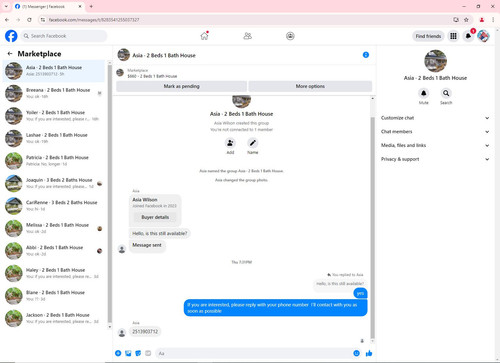Open Buyer details for Asia Wilson

155,217
